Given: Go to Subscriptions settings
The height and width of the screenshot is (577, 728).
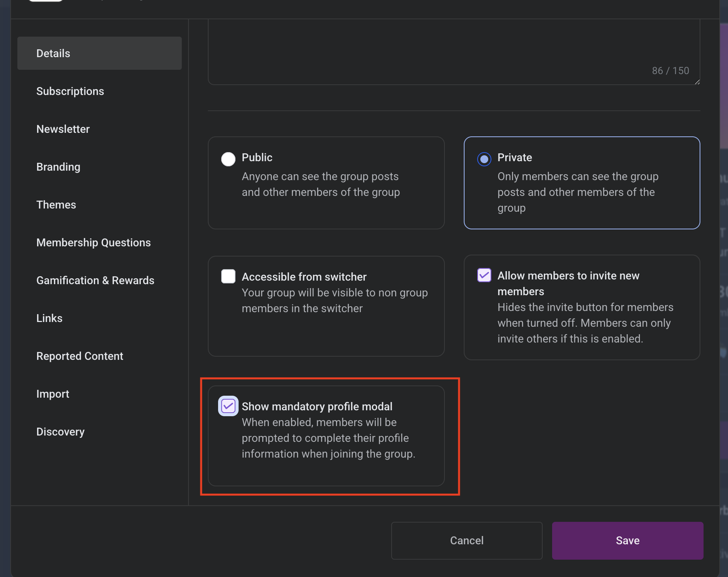Looking at the screenshot, I should [70, 91].
